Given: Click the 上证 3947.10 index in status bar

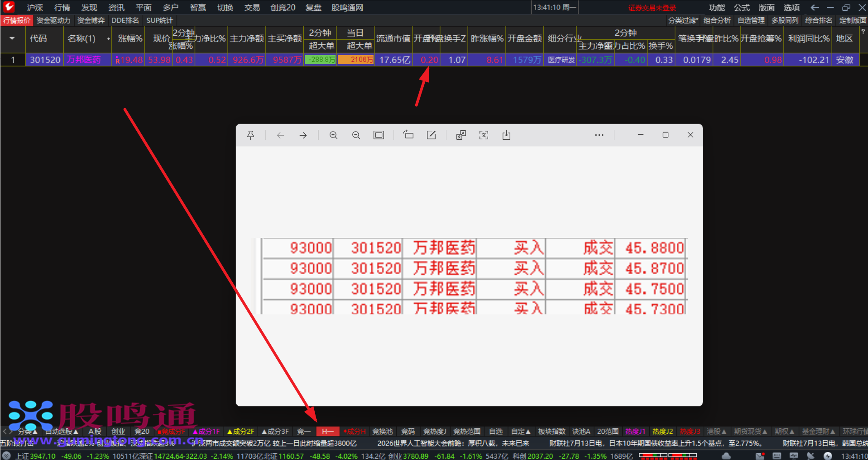Looking at the screenshot, I should click(35, 456).
